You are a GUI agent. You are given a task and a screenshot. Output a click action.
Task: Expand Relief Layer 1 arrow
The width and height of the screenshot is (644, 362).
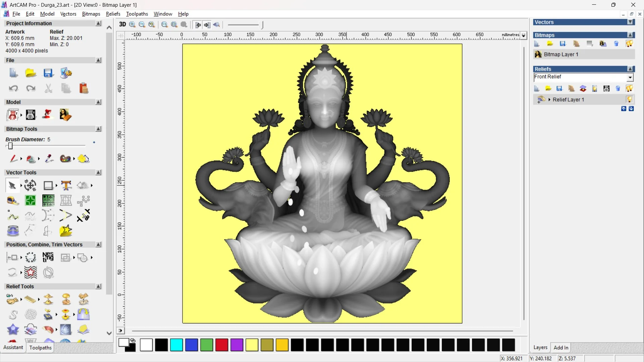(549, 100)
